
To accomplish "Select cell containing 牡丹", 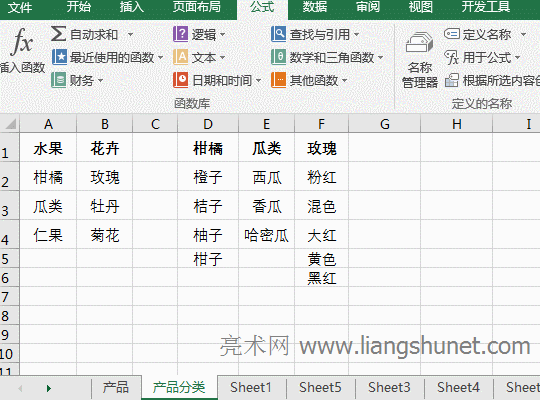I will (105, 206).
